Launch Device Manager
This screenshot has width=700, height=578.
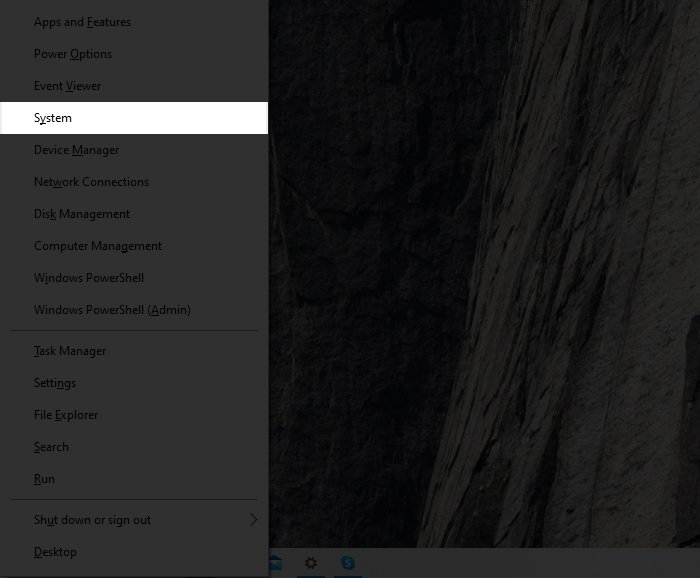tap(76, 150)
